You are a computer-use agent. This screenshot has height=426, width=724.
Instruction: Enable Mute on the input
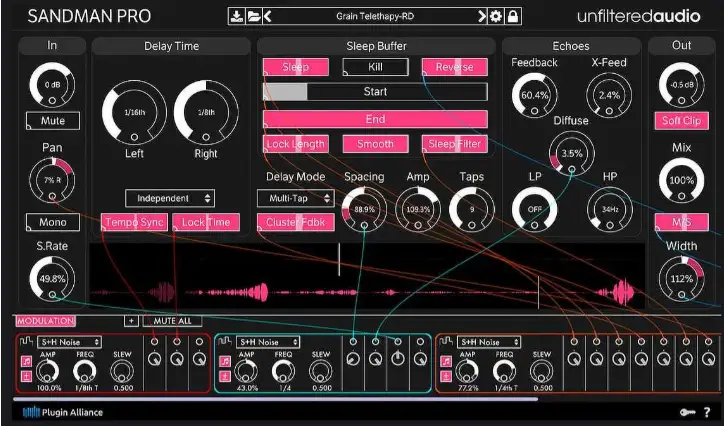(53, 121)
